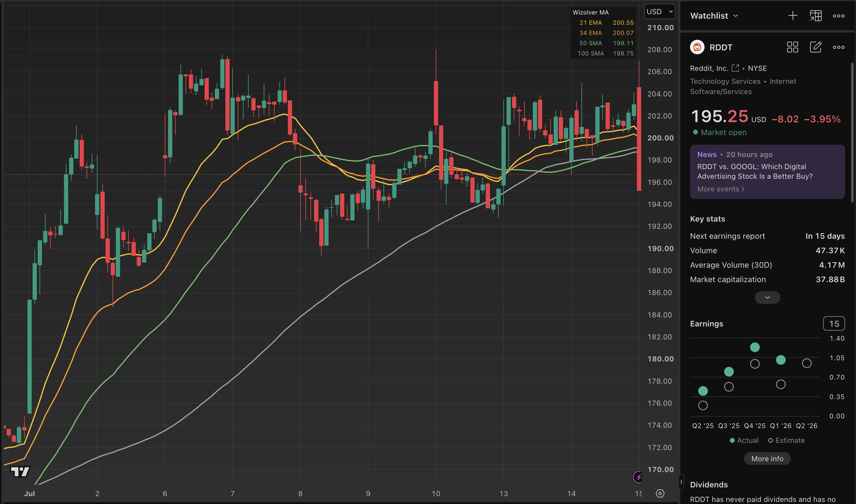Open the USD currency dropdown
Viewport: 856px width, 504px height.
(660, 11)
